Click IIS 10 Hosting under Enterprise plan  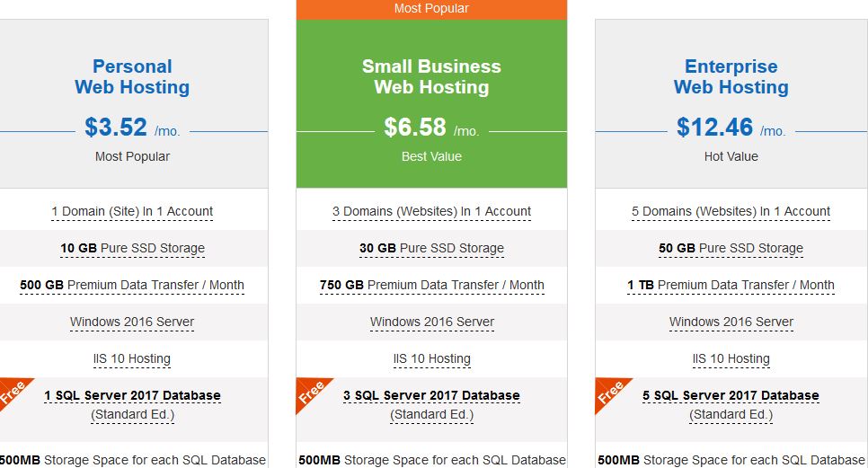(731, 359)
